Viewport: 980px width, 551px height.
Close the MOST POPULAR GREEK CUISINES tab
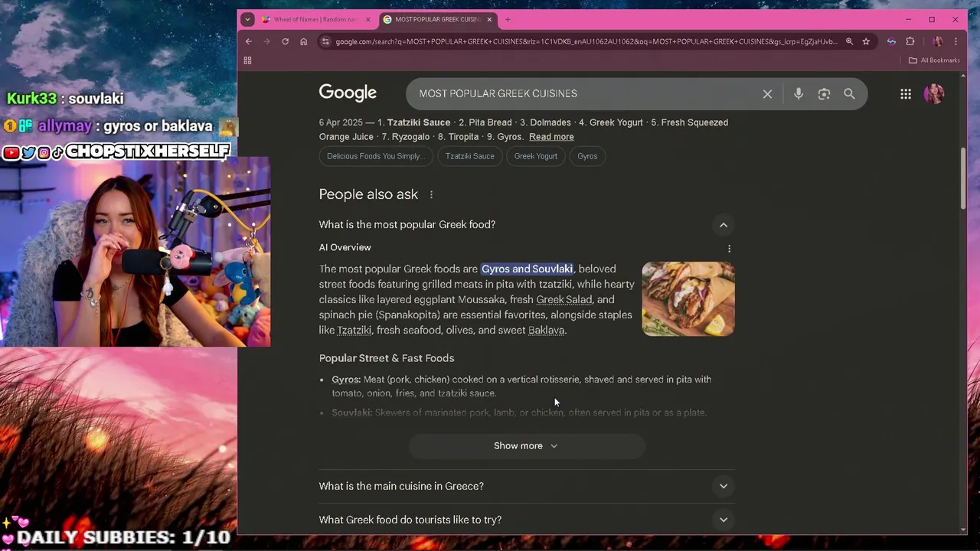point(489,19)
